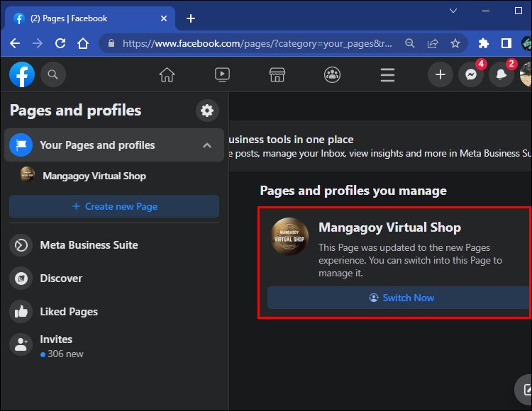Screen dimensions: 532x411
Task: Click the Liked Pages thumbs-up icon
Action: pyautogui.click(x=21, y=312)
